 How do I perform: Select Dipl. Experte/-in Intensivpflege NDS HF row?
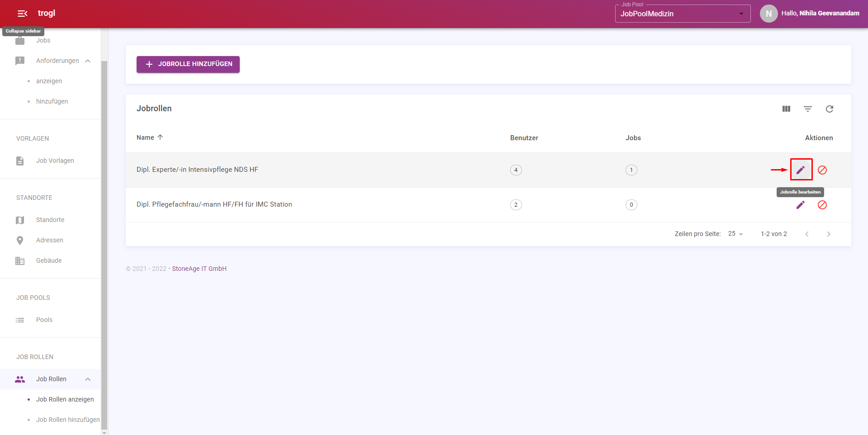point(489,170)
